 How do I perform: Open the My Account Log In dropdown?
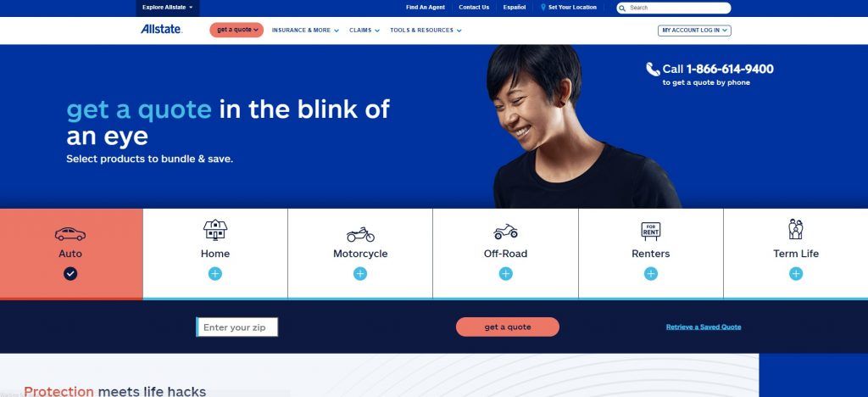(x=694, y=31)
